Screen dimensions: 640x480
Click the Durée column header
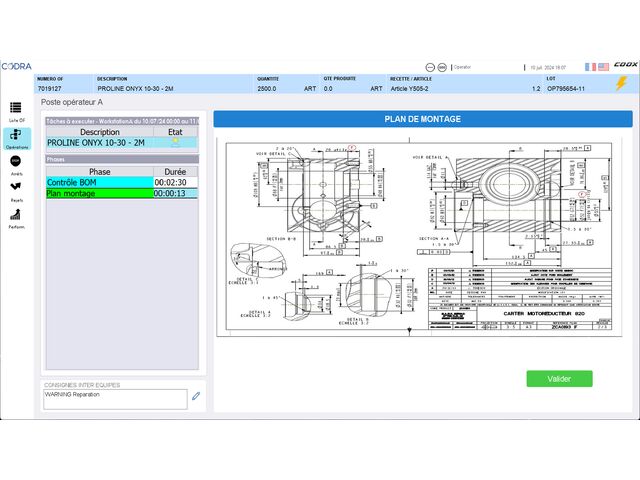point(175,171)
